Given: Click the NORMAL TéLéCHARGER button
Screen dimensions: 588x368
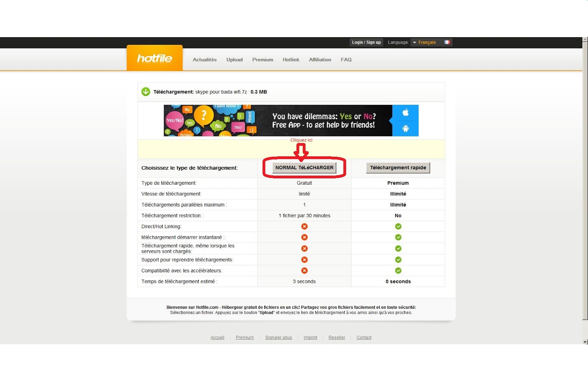Looking at the screenshot, I should [x=304, y=167].
